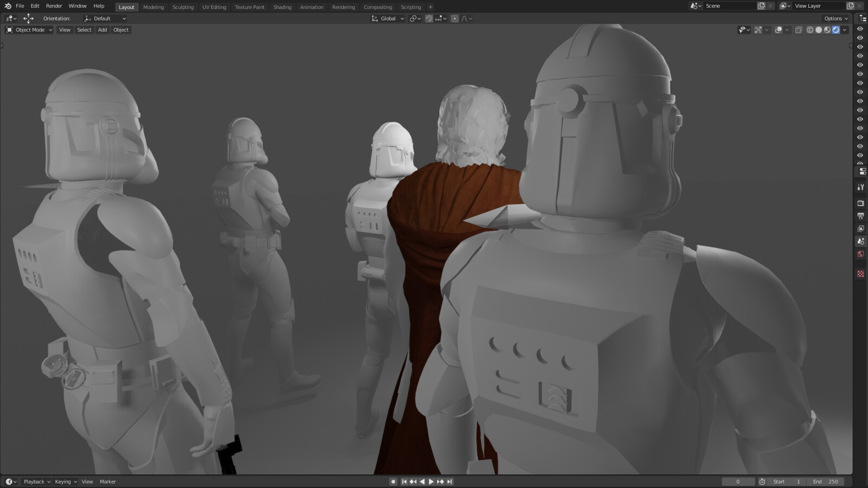The width and height of the screenshot is (868, 488).
Task: Switch to the UV Editing workspace tab
Action: click(x=214, y=7)
